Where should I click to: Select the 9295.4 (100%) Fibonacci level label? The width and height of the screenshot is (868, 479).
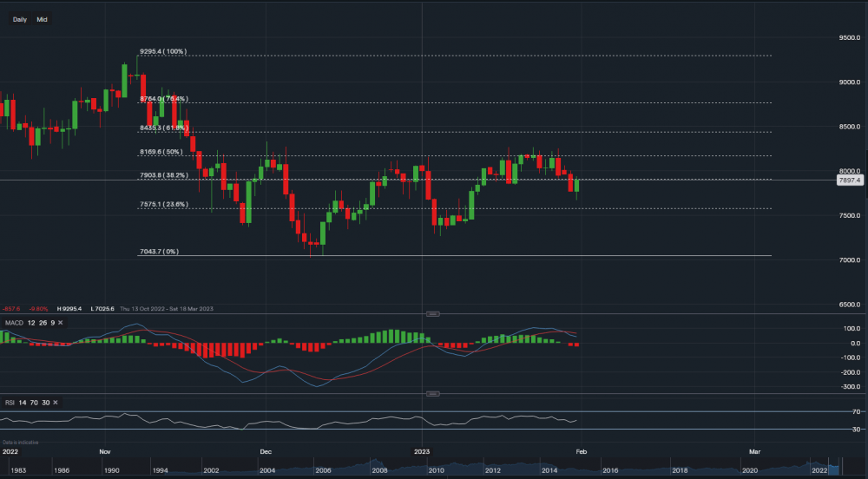[x=162, y=52]
